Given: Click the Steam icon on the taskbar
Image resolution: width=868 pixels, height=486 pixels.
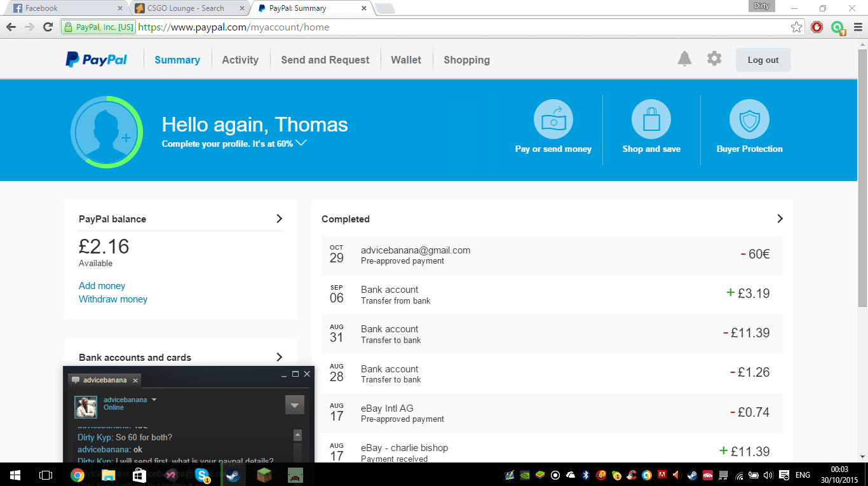Looking at the screenshot, I should coord(233,475).
